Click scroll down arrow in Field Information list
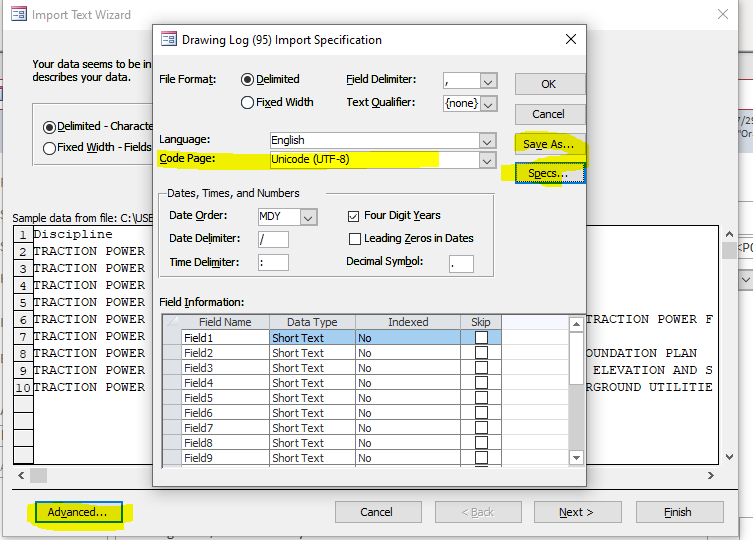Screen dimensions: 753x540 (x=576, y=458)
